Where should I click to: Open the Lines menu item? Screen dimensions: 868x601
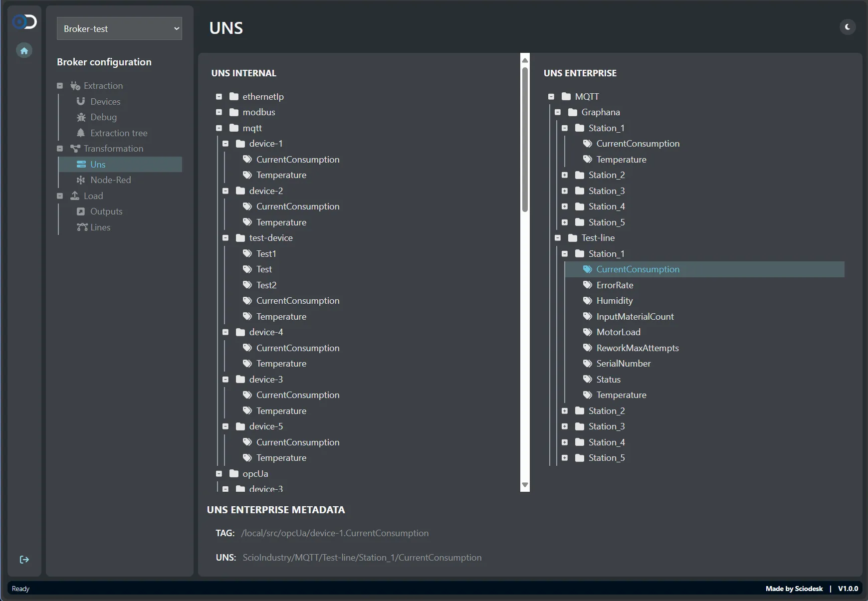[100, 227]
